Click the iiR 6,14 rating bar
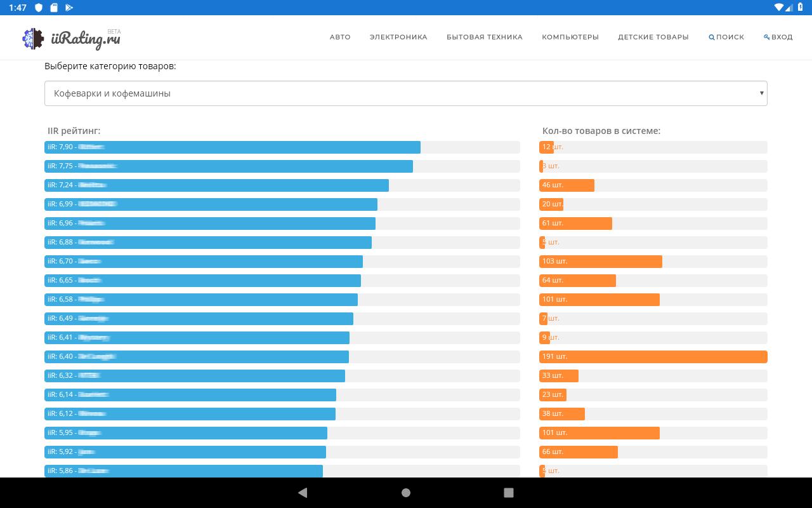 190,395
